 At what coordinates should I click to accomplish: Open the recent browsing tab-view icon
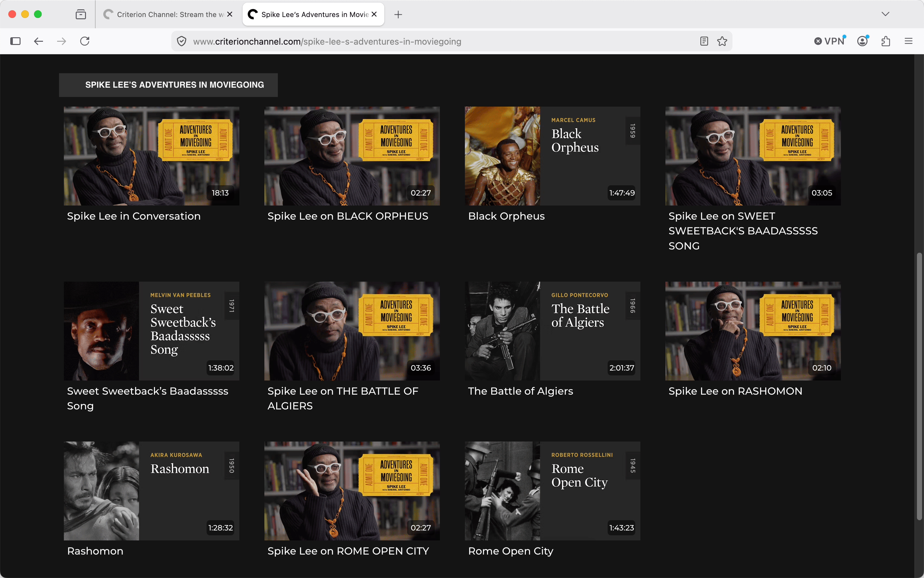click(x=81, y=14)
